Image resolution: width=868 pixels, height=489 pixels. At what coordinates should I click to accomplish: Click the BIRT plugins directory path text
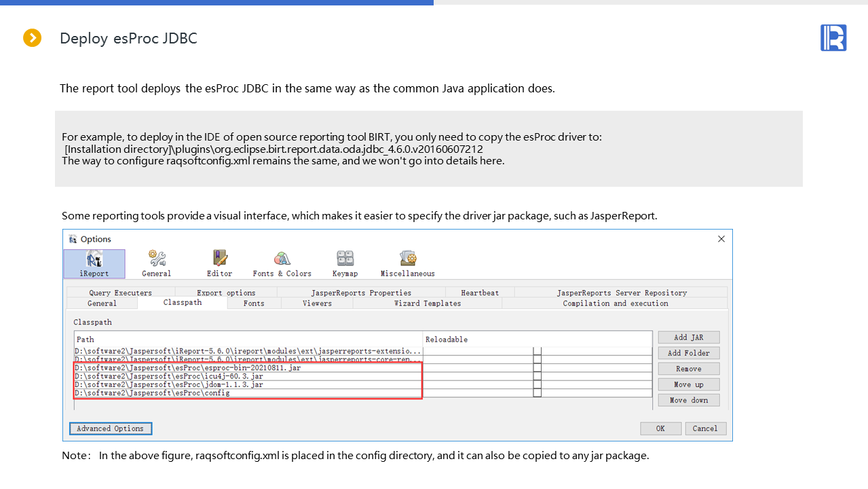coord(273,149)
